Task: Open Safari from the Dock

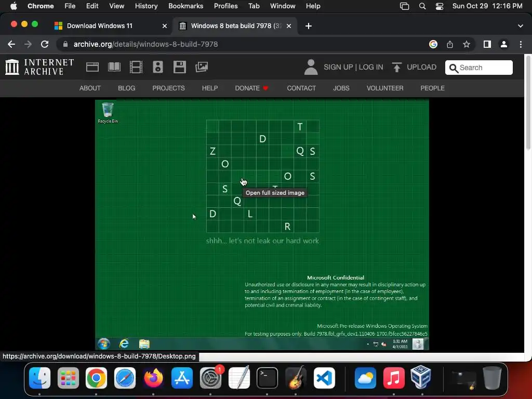Action: click(125, 378)
